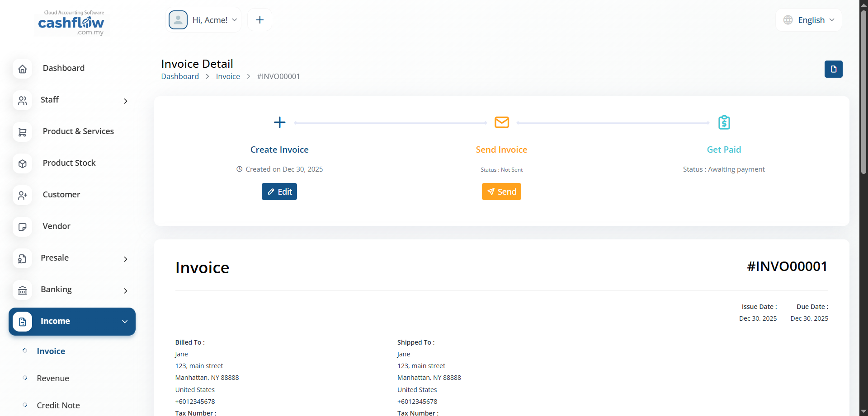Click the Send button for the invoice
Screen dimensions: 868x416
[x=501, y=192]
